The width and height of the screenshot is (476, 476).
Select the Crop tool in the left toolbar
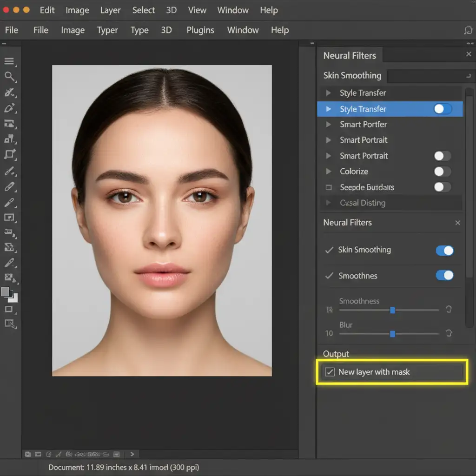10,154
